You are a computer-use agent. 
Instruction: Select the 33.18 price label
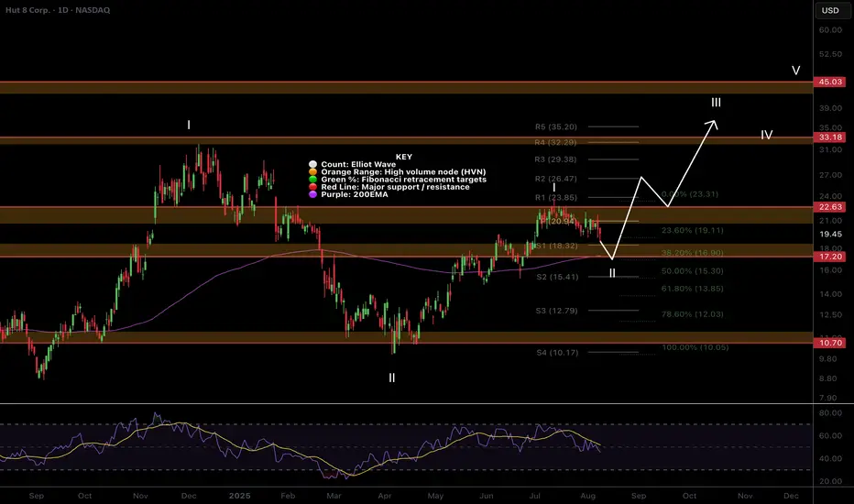click(x=830, y=137)
